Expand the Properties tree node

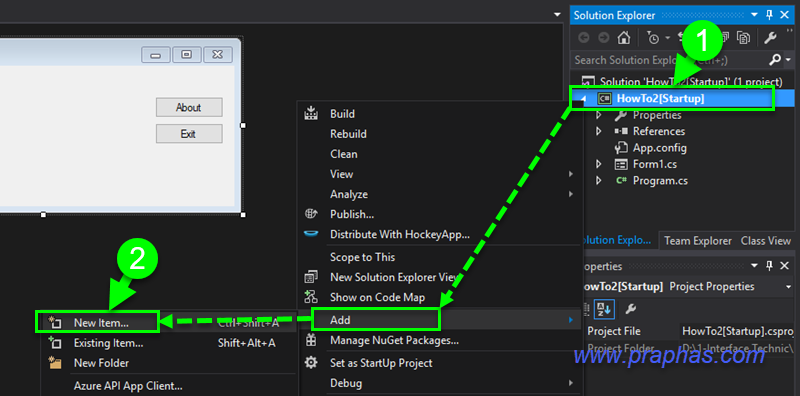click(599, 115)
